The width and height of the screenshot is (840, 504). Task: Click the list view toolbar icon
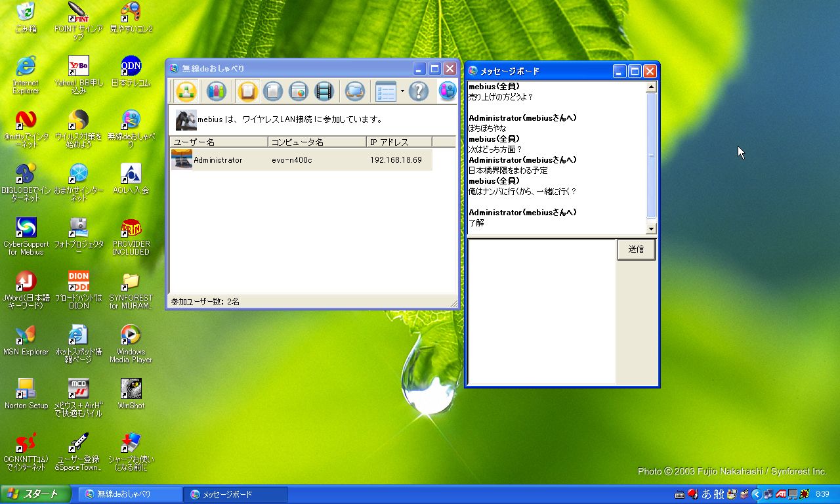(x=385, y=91)
